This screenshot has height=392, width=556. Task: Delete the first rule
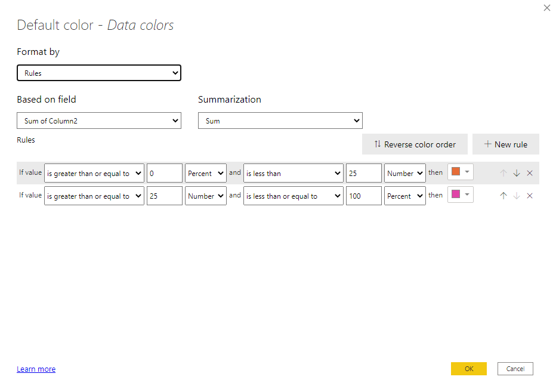point(530,173)
